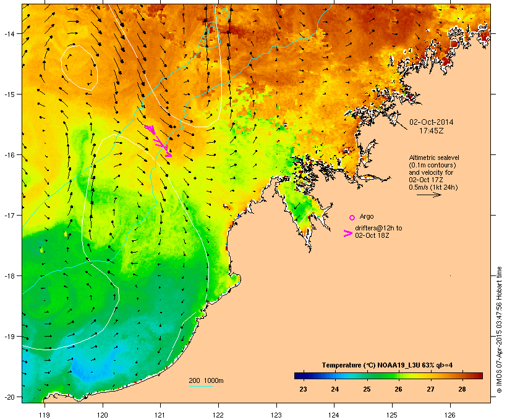Click the dark blue end of temperature colorbar

point(300,376)
